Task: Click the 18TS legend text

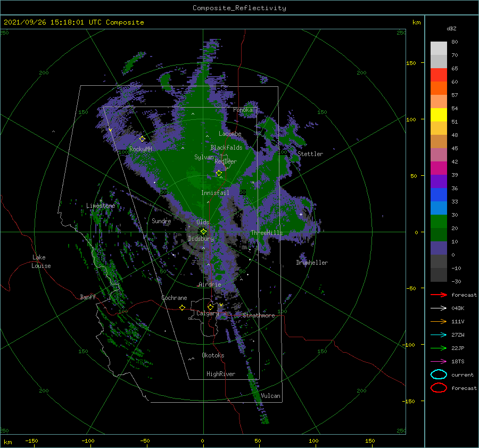Action: pyautogui.click(x=458, y=362)
